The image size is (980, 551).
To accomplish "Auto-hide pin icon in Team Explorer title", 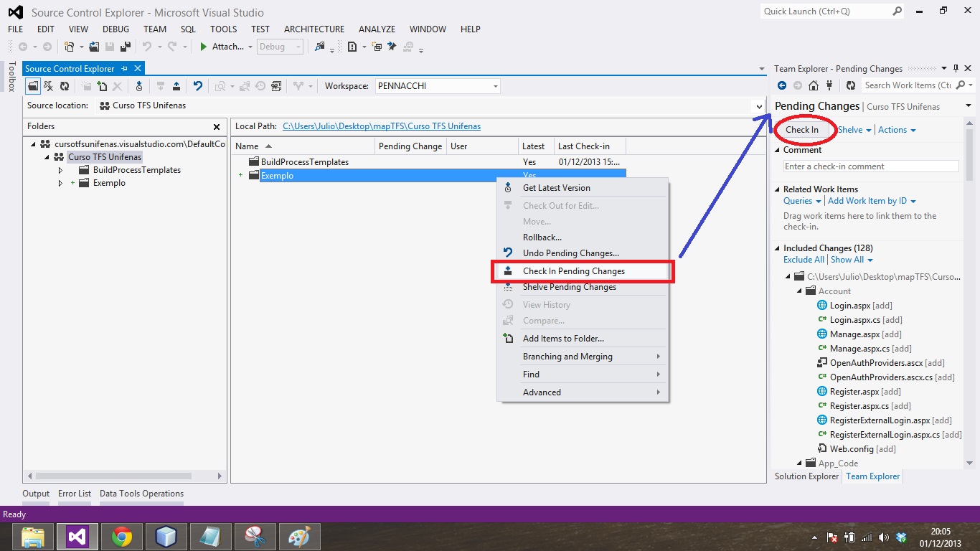I will click(956, 68).
